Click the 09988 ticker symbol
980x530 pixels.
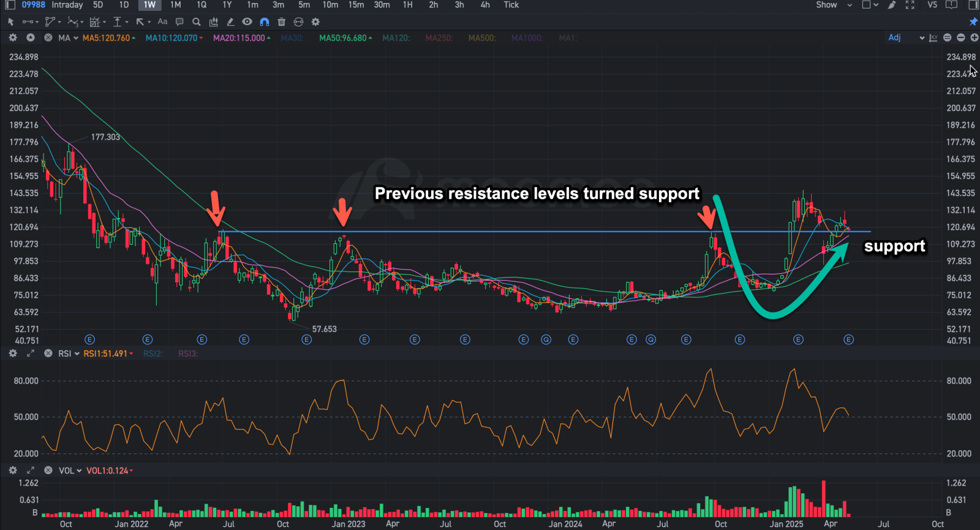coord(34,5)
